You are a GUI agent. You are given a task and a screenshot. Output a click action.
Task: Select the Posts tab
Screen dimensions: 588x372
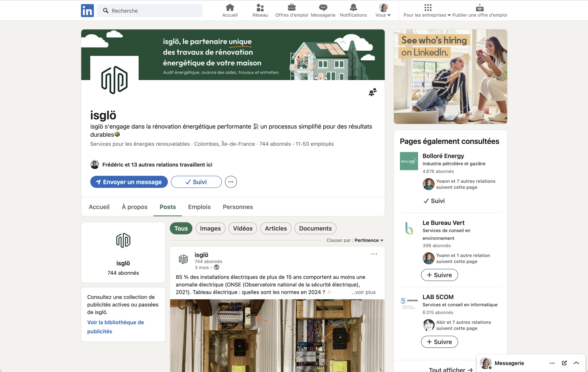(168, 207)
